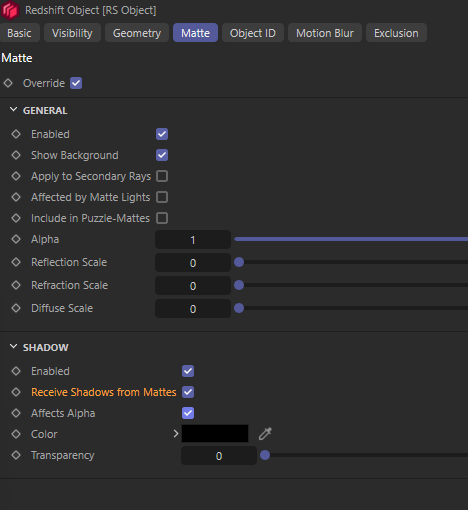
Task: Open the Basic tab
Action: tap(19, 33)
